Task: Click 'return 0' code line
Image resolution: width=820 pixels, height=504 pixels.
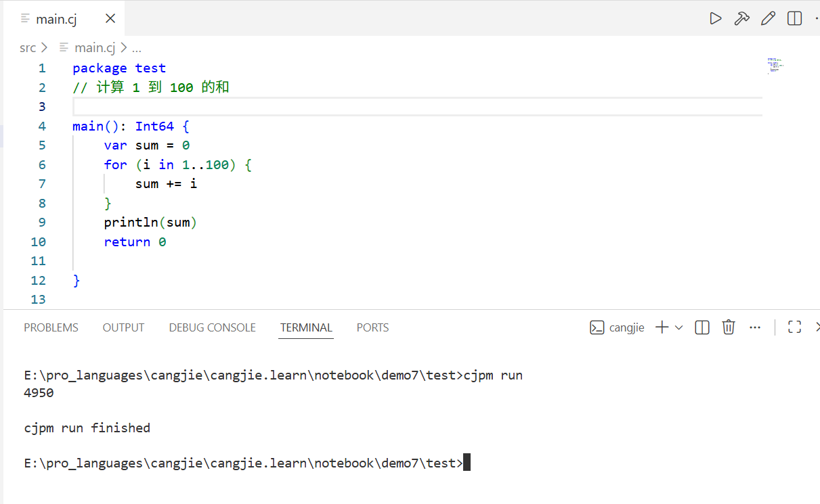Action: pos(135,242)
